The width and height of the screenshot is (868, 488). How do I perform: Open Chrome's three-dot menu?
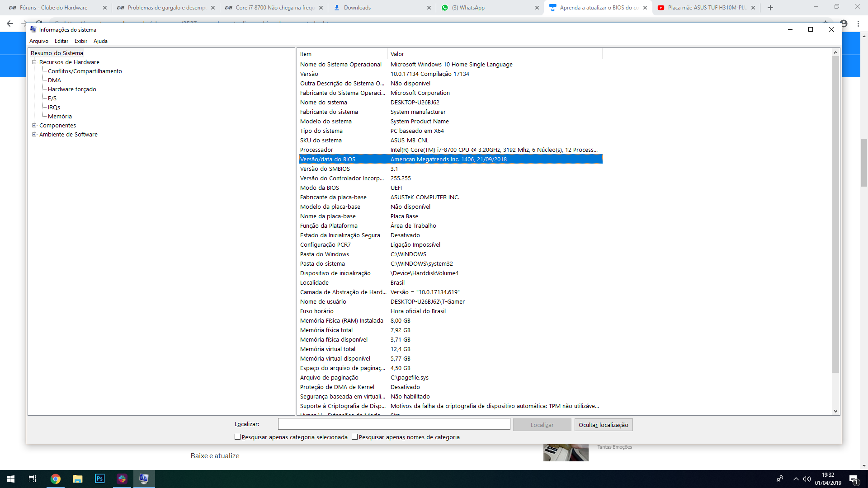tap(858, 23)
